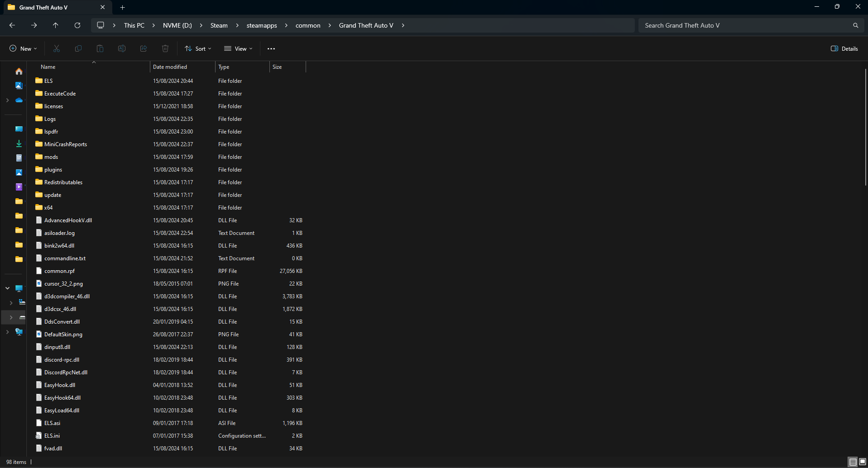Open a new tab with plus button

[122, 7]
